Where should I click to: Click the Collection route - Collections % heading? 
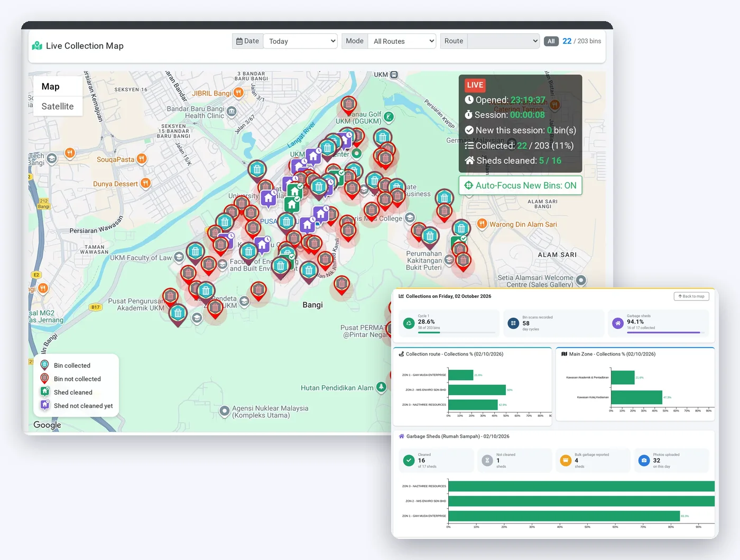[x=455, y=354]
